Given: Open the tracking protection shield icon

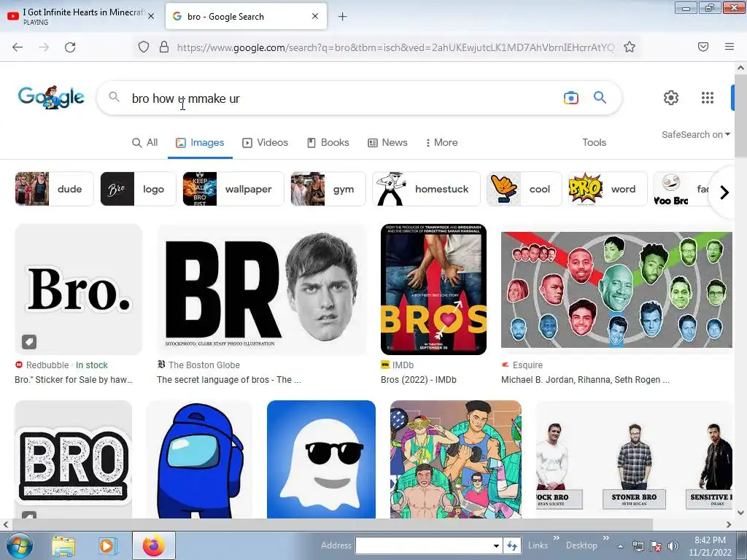Looking at the screenshot, I should [x=144, y=47].
